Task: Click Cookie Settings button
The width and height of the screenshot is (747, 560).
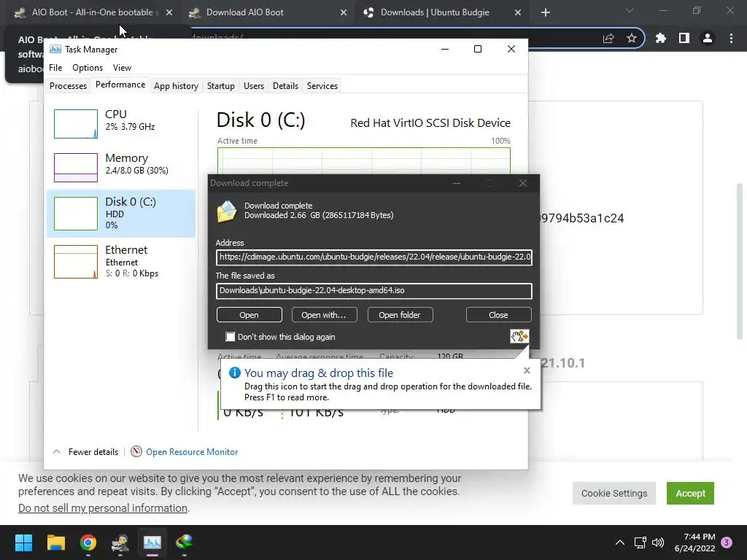Action: pos(614,494)
